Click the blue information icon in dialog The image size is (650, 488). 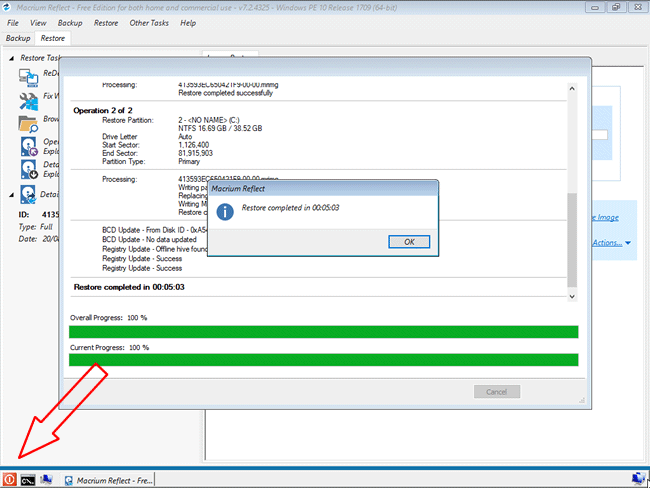point(225,212)
